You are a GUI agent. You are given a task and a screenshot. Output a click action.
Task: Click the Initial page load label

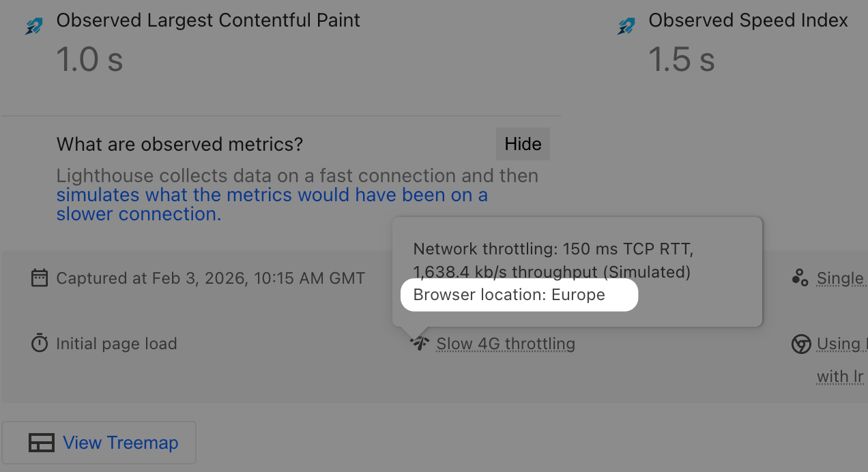117,344
